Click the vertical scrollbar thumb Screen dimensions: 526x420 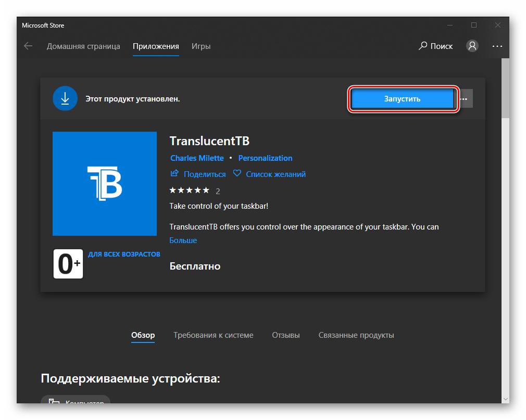505,88
